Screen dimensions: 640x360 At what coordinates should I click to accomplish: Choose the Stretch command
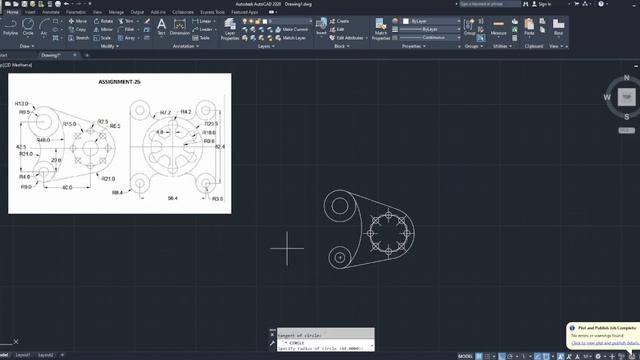point(78,38)
